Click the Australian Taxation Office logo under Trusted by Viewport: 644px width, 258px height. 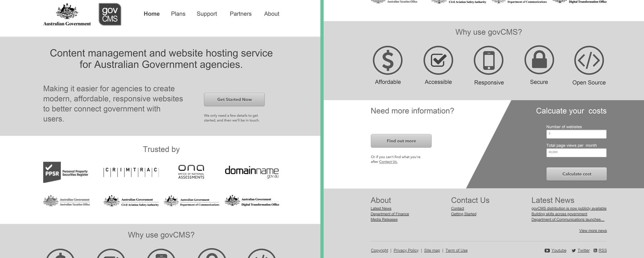pyautogui.click(x=67, y=201)
